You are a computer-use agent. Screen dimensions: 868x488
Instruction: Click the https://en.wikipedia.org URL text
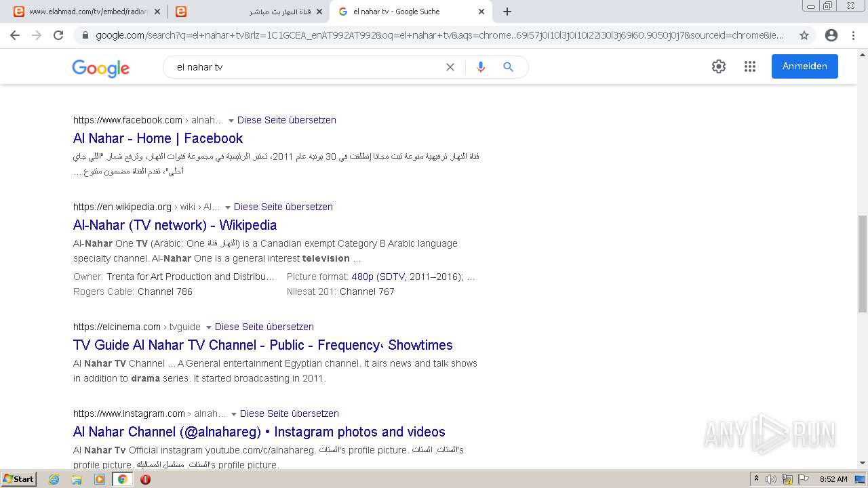[x=122, y=207]
